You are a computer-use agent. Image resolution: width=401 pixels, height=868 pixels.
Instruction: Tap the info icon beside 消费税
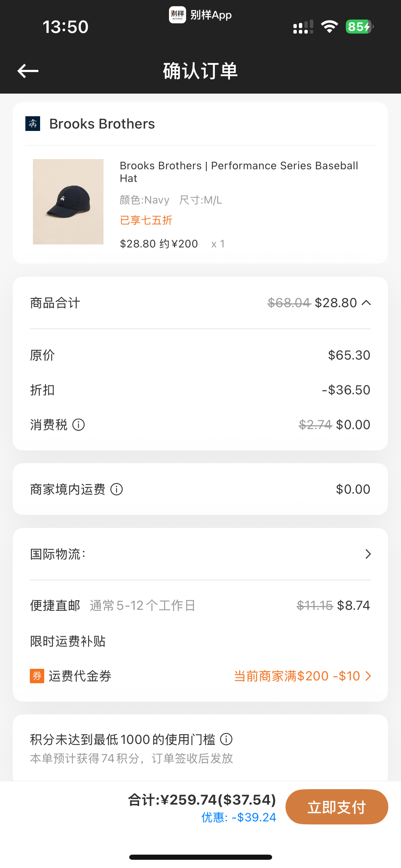pyautogui.click(x=78, y=425)
